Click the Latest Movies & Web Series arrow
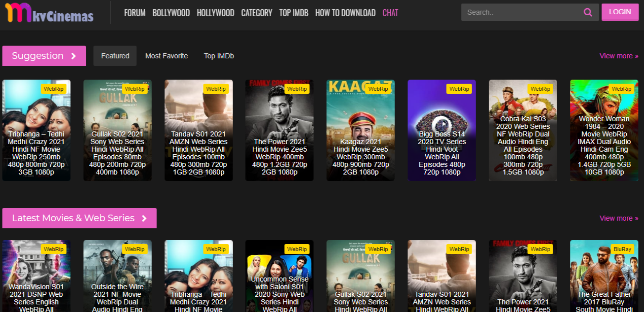The height and width of the screenshot is (312, 644). pos(144,218)
